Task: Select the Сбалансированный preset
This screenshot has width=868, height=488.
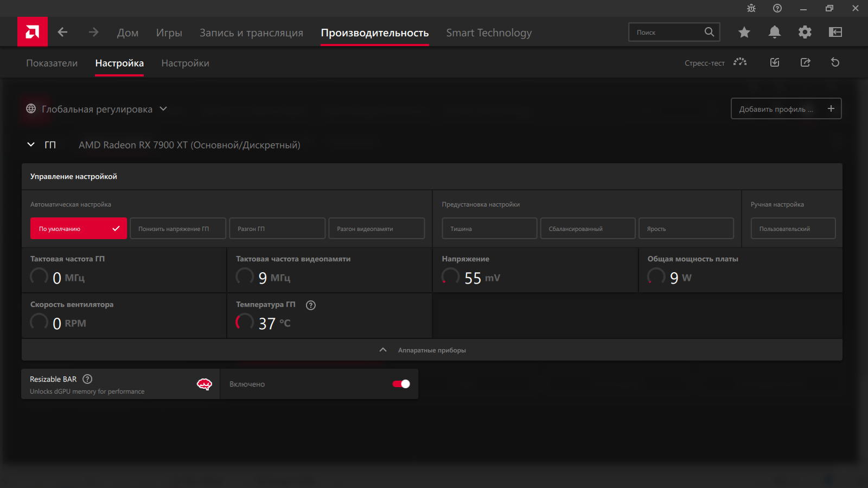Action: 588,228
